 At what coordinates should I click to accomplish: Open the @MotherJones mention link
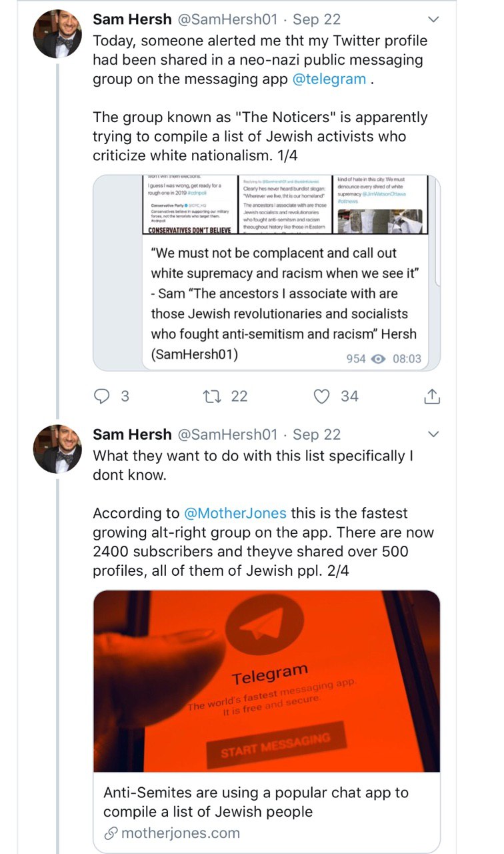click(235, 513)
